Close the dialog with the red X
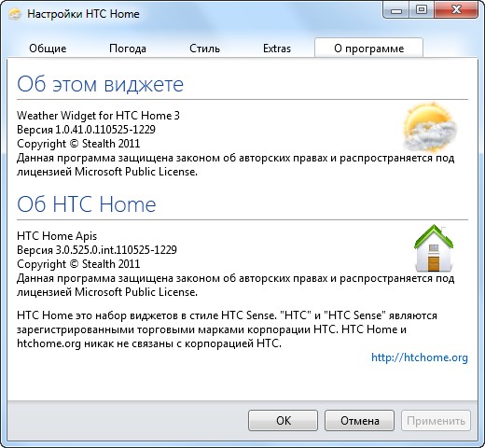 (x=456, y=10)
